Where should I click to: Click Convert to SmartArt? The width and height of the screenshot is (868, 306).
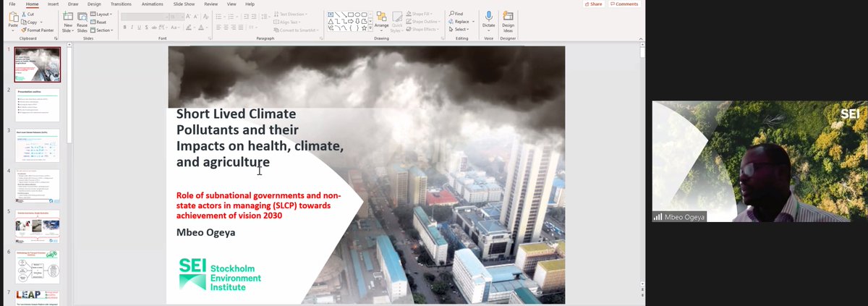coord(296,30)
